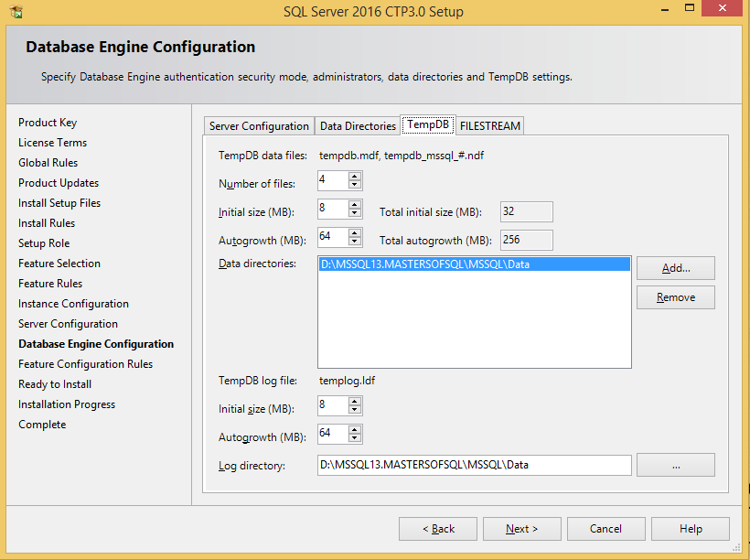Viewport: 750px width, 560px height.
Task: Decrease TempDB data Autogrowth value
Action: [x=355, y=242]
